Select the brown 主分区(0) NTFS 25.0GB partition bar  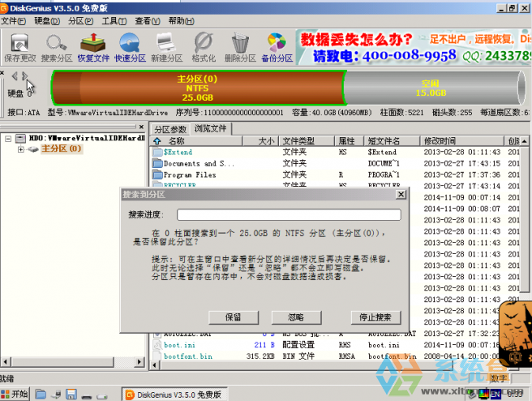pyautogui.click(x=198, y=88)
